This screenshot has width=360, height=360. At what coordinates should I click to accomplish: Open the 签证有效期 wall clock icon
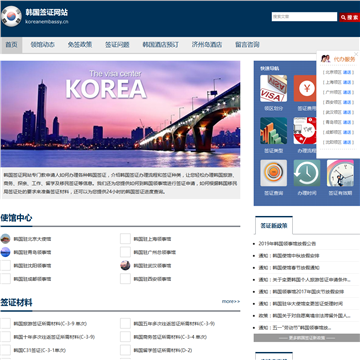(340, 173)
